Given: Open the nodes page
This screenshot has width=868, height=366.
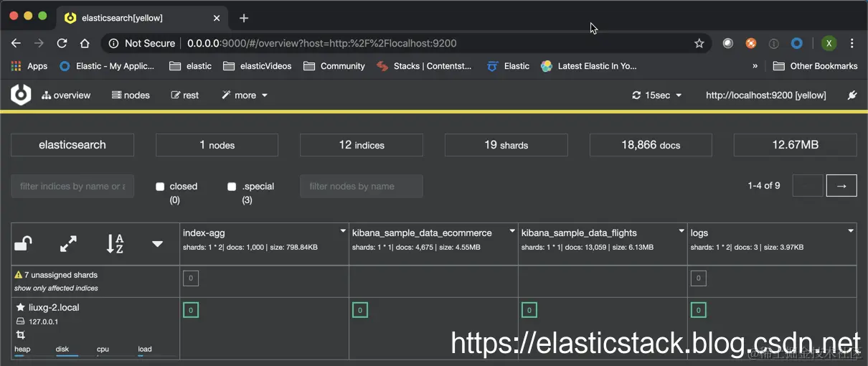Looking at the screenshot, I should [131, 95].
